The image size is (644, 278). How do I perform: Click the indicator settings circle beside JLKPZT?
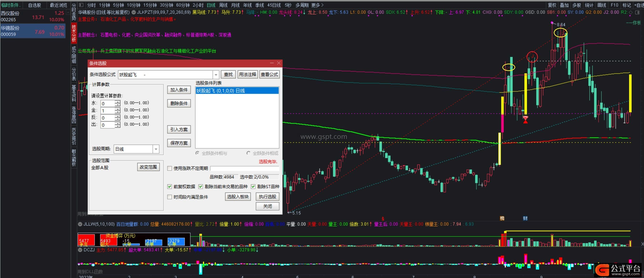[x=134, y=12]
